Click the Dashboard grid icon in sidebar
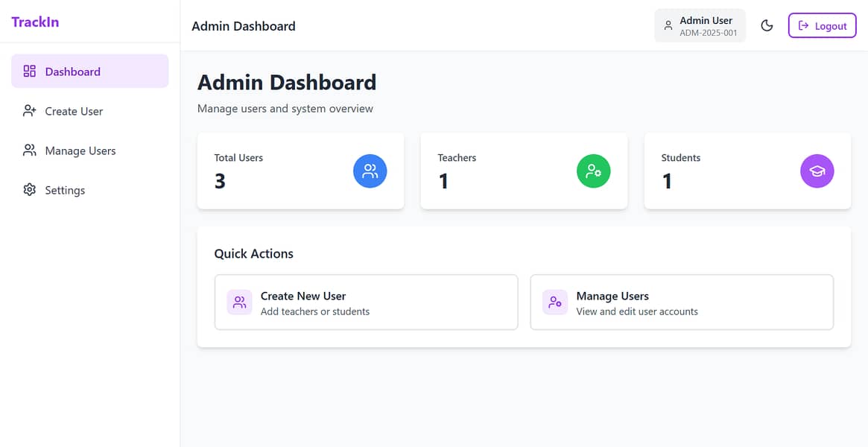The height and width of the screenshot is (447, 868). 30,72
